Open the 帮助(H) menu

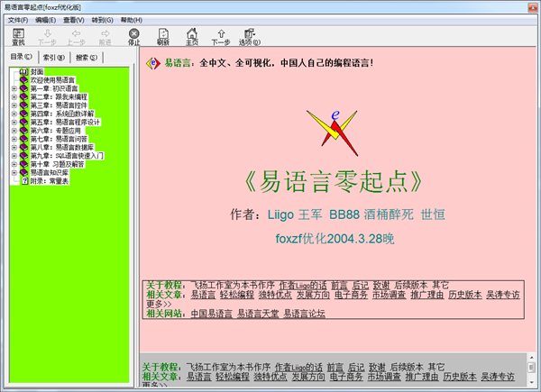[131, 20]
